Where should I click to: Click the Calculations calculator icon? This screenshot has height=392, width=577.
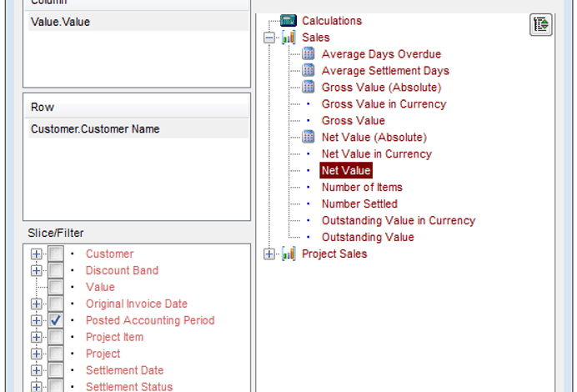288,20
